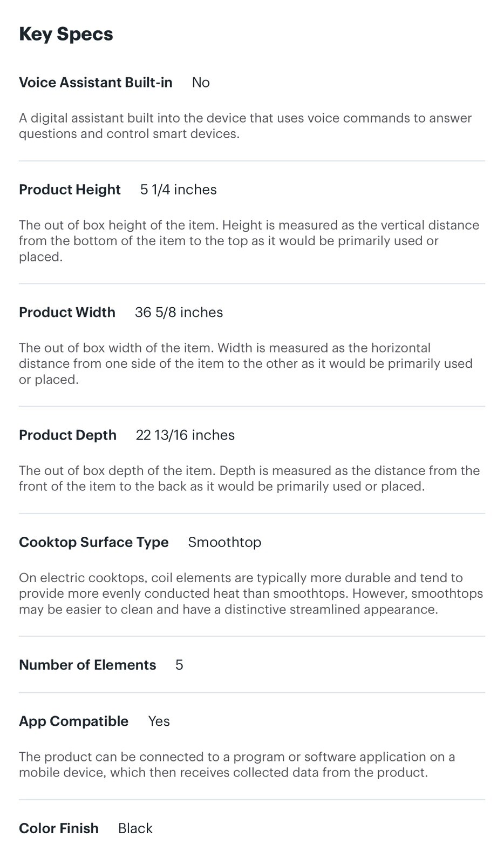
Task: Click the 36 5/8 inches width value
Action: [179, 312]
